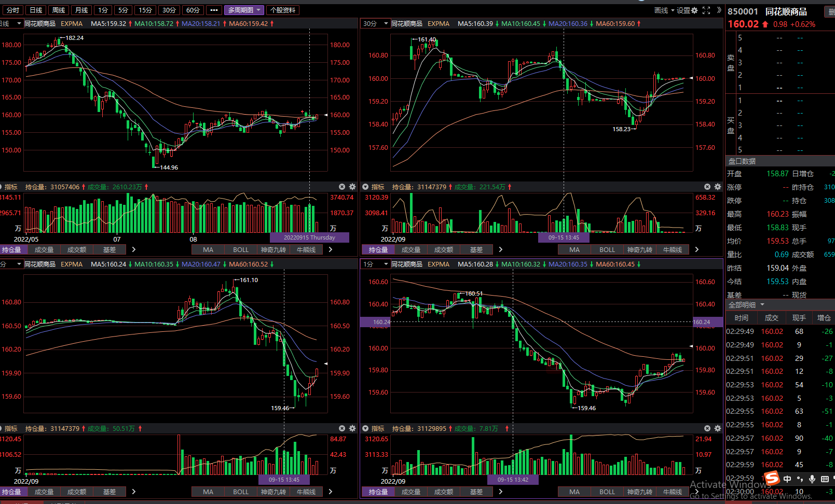Switch to the 日线 daily view
Screen dimensions: 835x504
[x=36, y=10]
